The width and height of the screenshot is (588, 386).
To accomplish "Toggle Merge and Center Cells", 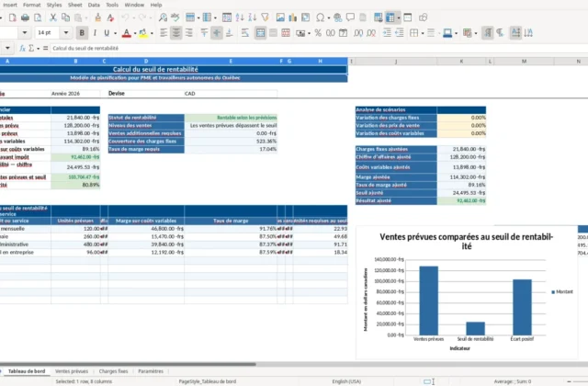I will [260, 33].
